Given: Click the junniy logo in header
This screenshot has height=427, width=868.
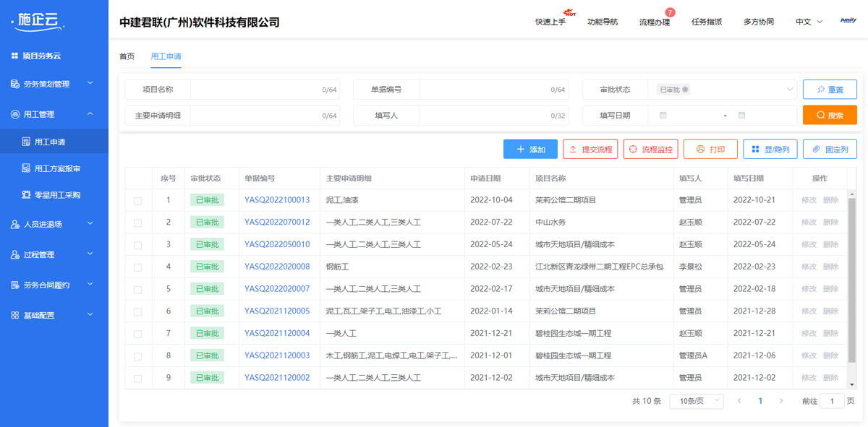Looking at the screenshot, I should [x=848, y=21].
